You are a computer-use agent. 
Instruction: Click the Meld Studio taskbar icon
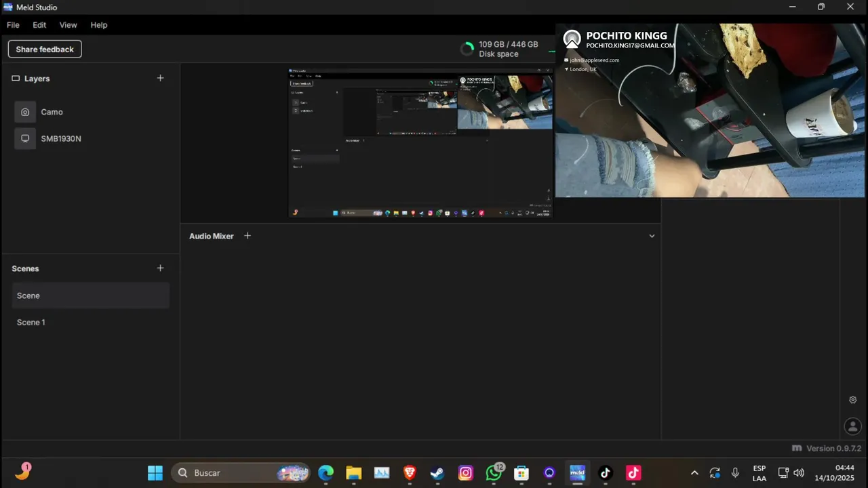pos(577,473)
